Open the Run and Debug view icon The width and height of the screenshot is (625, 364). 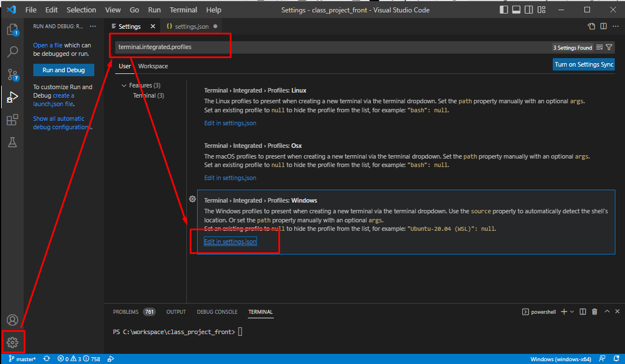pos(12,97)
